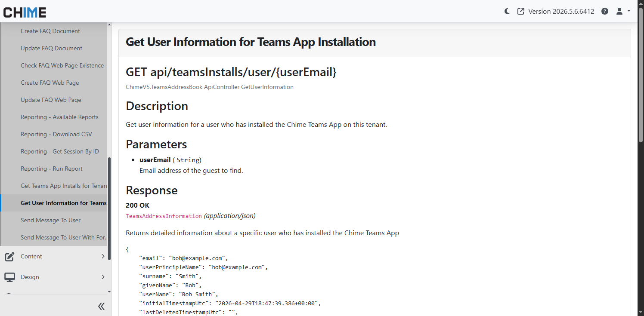644x316 pixels.
Task: Open the user account dropdown
Action: pos(623,11)
